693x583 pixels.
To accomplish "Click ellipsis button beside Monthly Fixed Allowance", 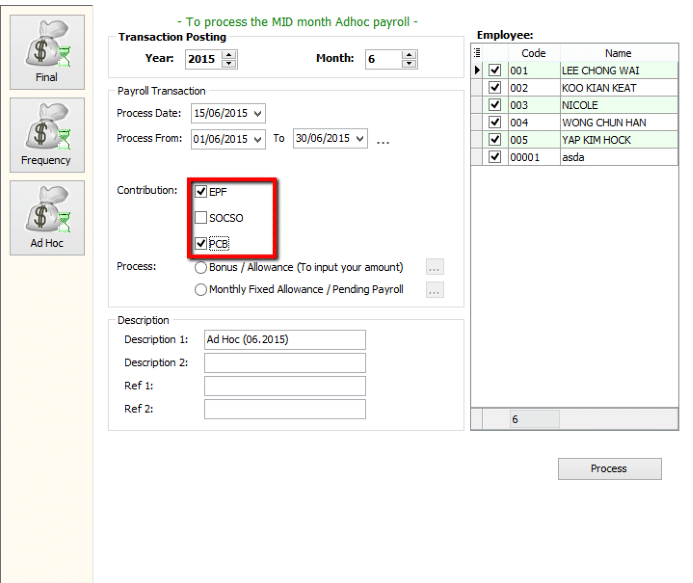I will point(434,290).
